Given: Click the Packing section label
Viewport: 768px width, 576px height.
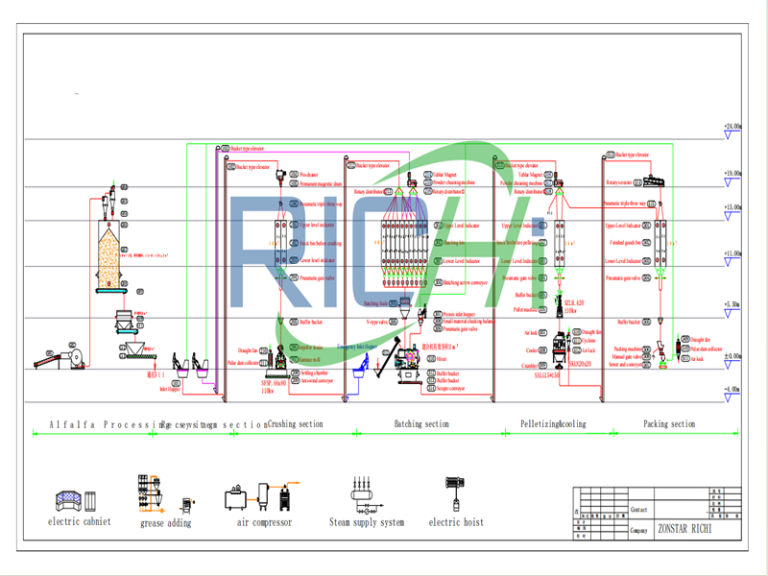Looking at the screenshot, I should [x=669, y=424].
